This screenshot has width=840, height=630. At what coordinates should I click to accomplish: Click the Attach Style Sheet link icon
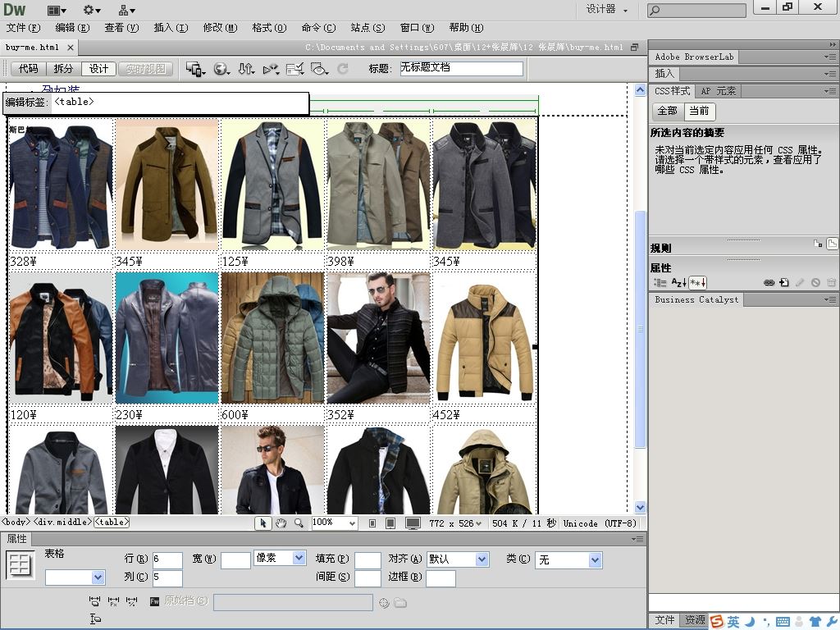tap(769, 282)
